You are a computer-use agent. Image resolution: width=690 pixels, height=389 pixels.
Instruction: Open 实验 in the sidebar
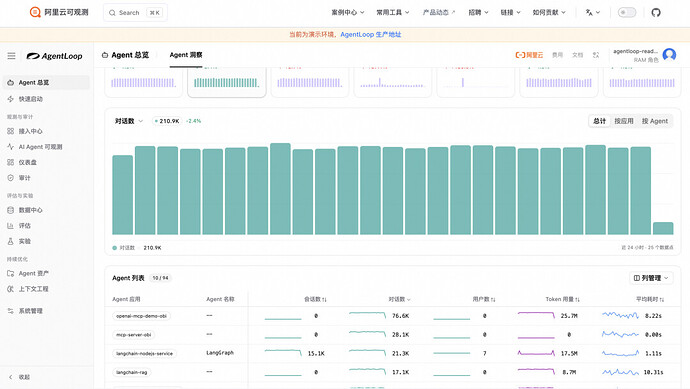pos(46,241)
